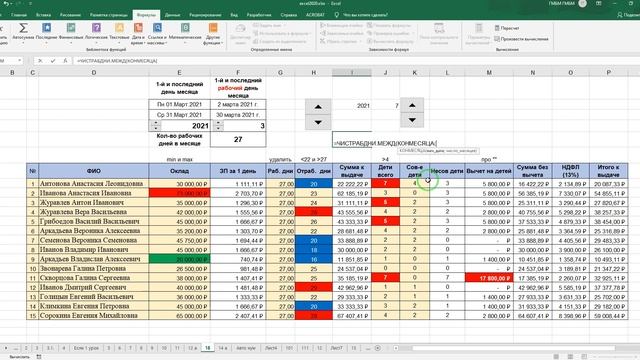The width and height of the screenshot is (640, 360).
Task: Click the horizontal scrollbar at the bottom
Action: tap(513, 348)
